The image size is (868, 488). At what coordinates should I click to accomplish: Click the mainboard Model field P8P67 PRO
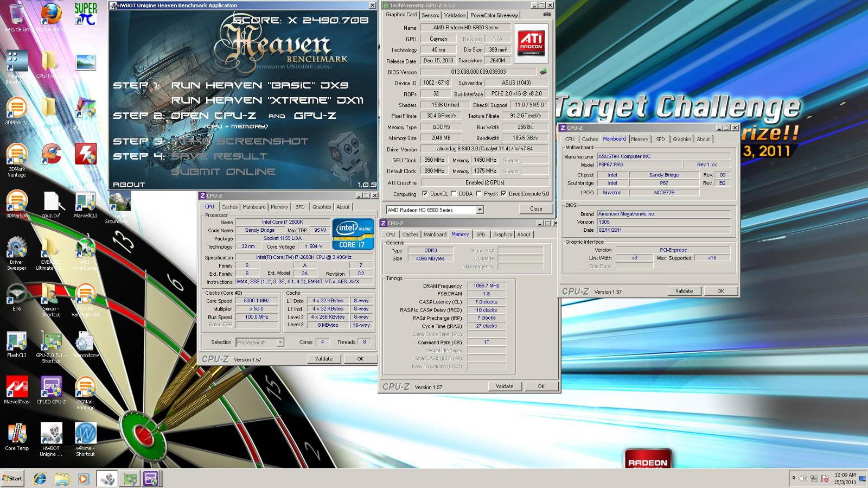click(639, 164)
